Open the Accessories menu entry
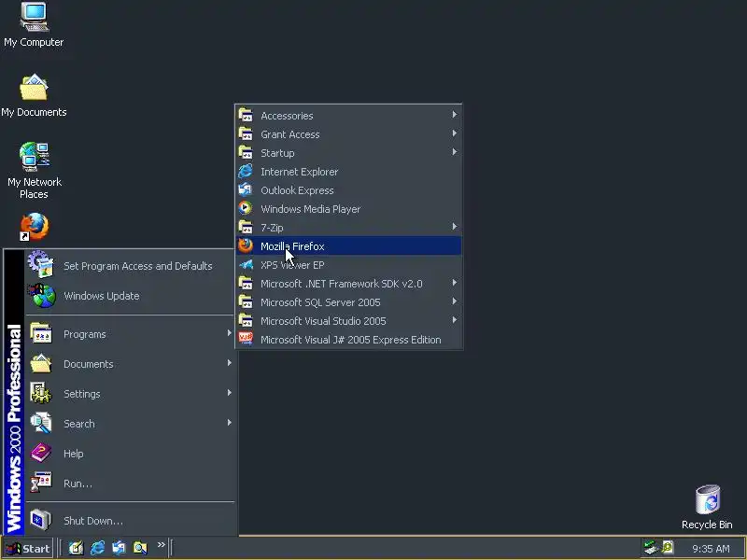The height and width of the screenshot is (560, 747). (x=348, y=115)
